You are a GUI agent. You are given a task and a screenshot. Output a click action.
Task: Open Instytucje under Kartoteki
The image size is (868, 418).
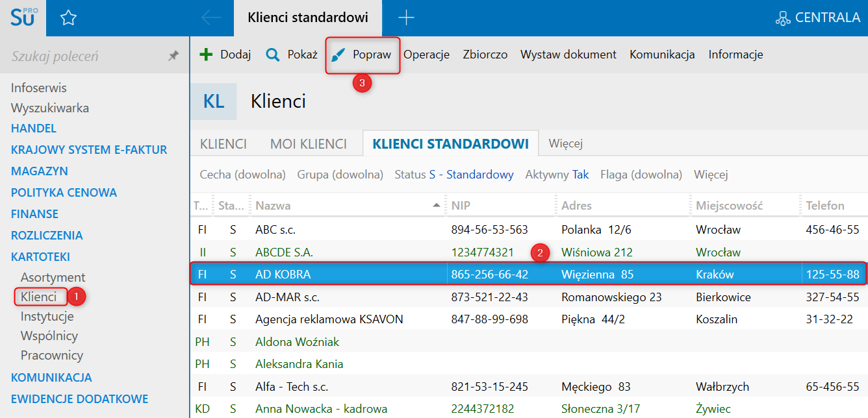coord(47,316)
